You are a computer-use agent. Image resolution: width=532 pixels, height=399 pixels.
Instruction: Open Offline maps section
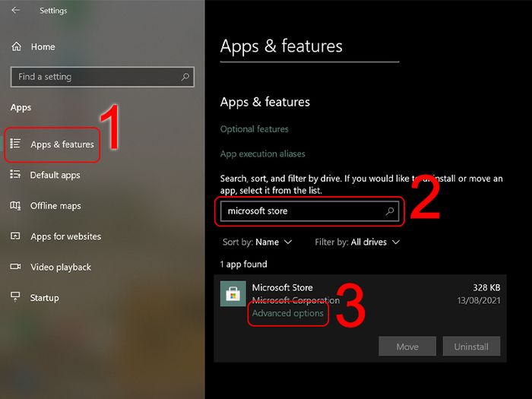pos(55,206)
